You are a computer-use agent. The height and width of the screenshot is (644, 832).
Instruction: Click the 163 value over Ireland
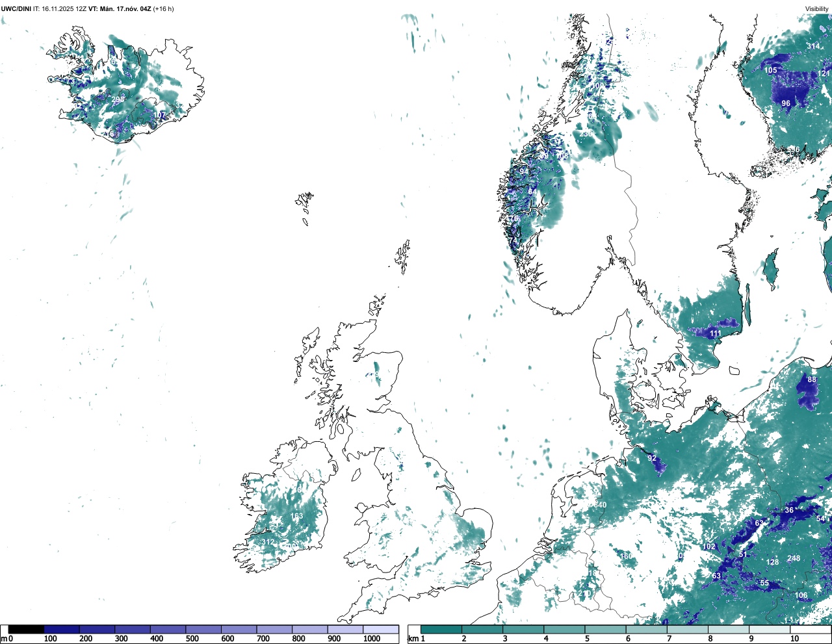coord(296,517)
